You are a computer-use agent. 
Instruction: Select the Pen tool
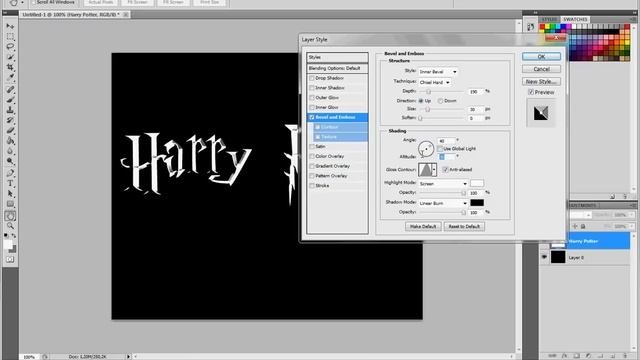coord(10,173)
